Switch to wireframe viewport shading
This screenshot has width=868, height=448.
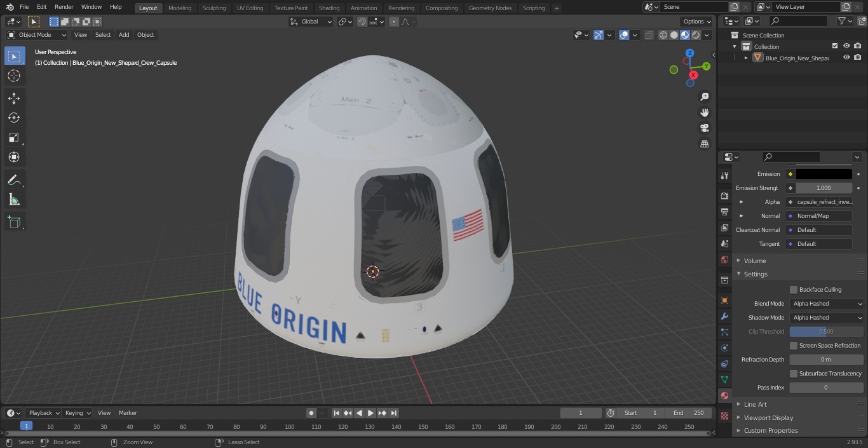[663, 35]
